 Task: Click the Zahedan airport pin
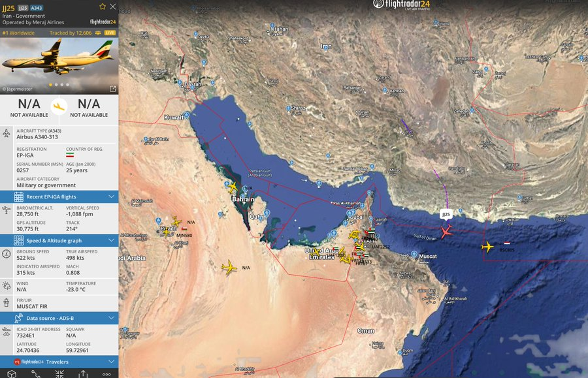pyautogui.click(x=472, y=110)
